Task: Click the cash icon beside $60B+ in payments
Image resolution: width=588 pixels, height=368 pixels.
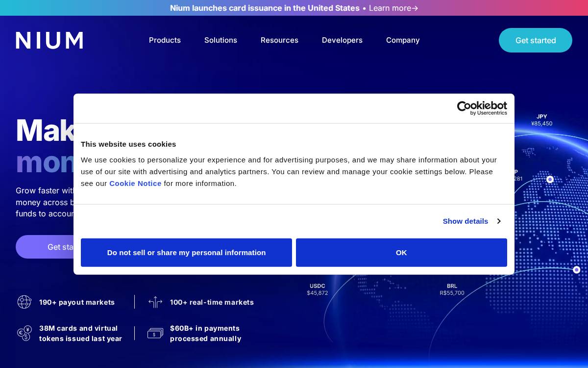Action: pos(155,334)
